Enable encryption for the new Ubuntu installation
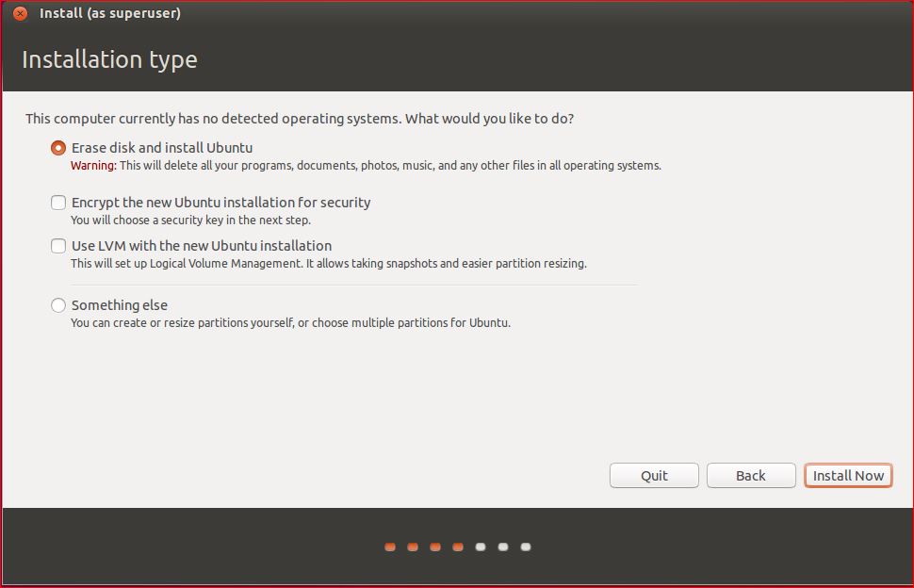 click(57, 202)
